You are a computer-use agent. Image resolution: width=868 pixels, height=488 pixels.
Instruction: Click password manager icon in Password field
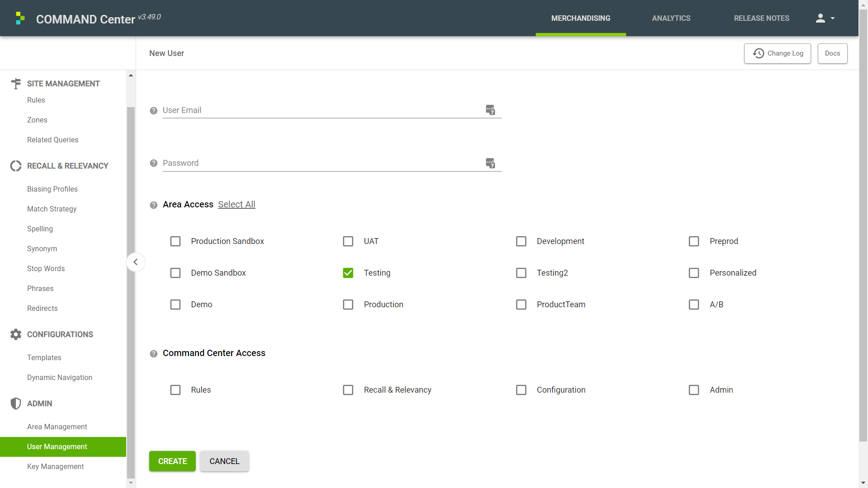tap(491, 163)
